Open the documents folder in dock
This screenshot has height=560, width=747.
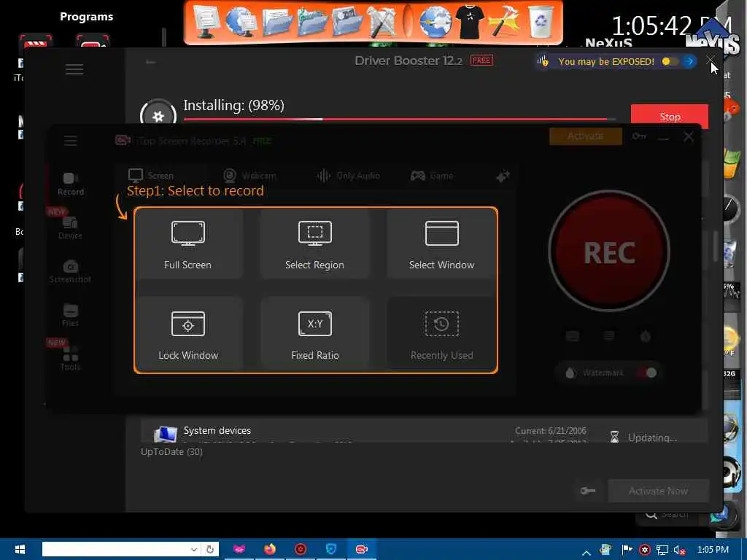point(277,21)
